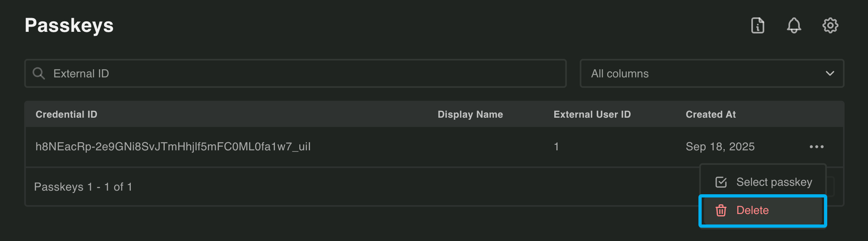Choose Select passkey from the menu

click(x=775, y=182)
